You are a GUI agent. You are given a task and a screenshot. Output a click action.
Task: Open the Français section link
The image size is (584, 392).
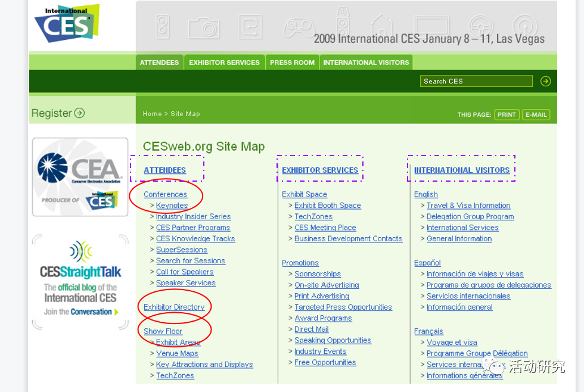coord(428,331)
